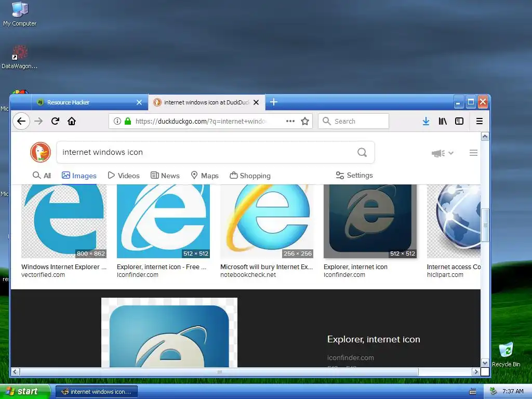Open the Firefox downloads panel
Screen dimensions: 532x399
[426, 121]
